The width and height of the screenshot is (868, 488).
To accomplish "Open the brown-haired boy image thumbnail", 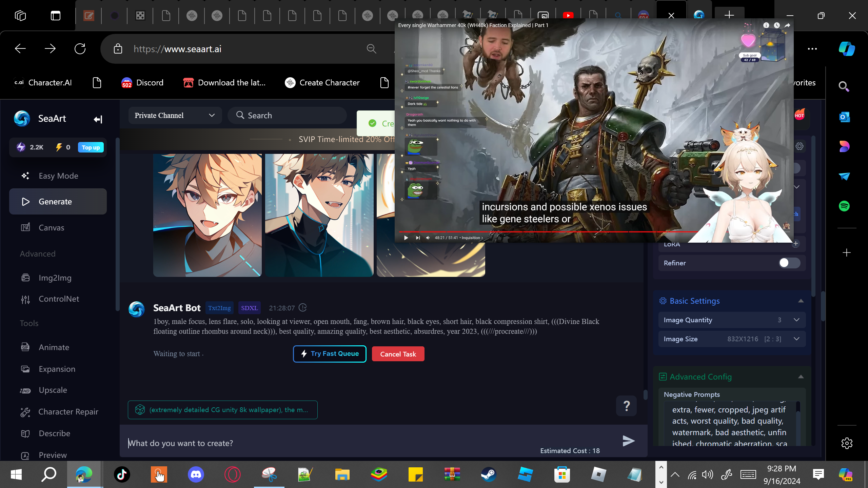I will tap(319, 215).
